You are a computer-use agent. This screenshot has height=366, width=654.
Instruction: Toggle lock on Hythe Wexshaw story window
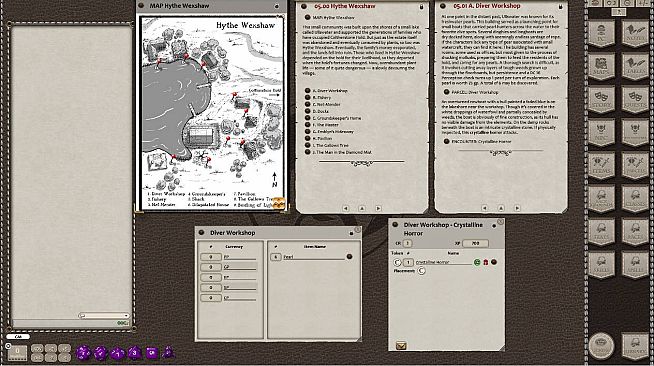(x=421, y=7)
